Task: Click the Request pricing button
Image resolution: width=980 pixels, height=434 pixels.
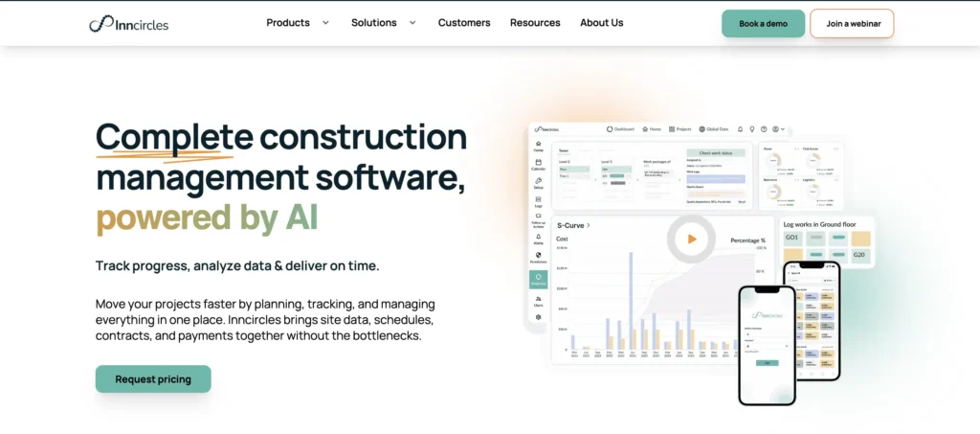Action: 153,379
